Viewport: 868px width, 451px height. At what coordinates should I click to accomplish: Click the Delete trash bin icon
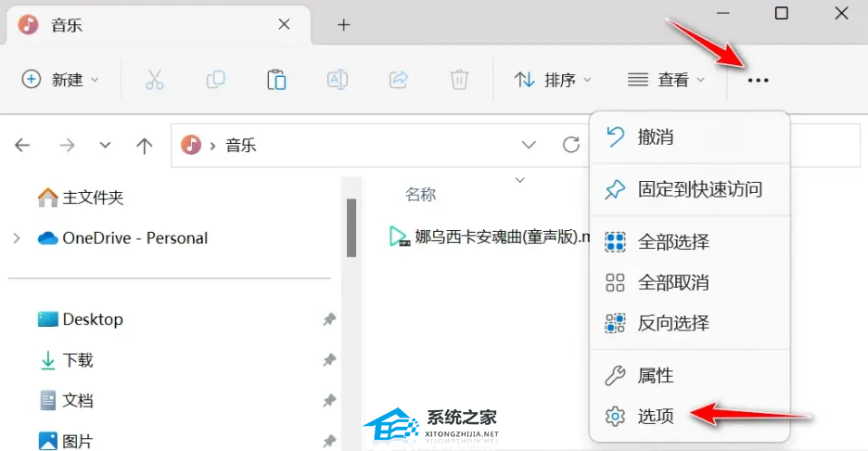click(459, 80)
